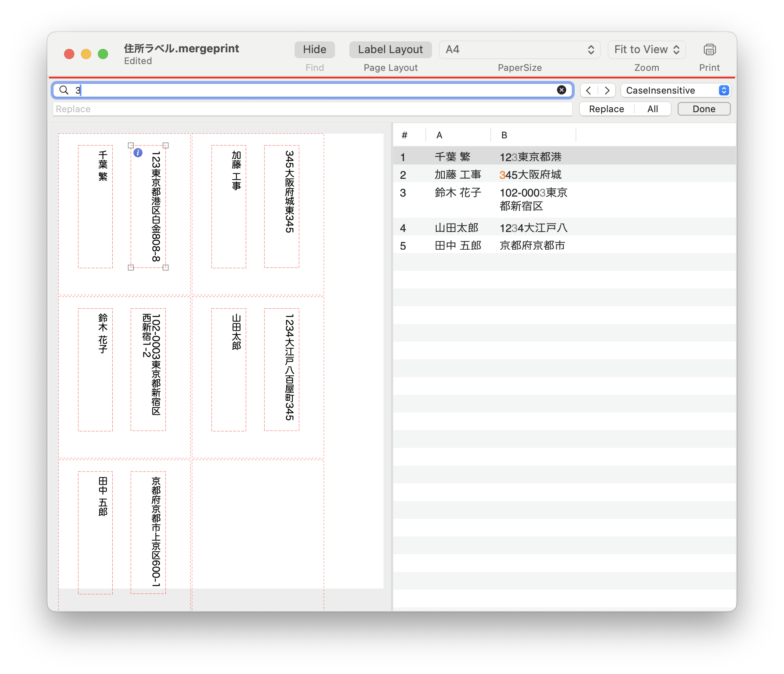This screenshot has width=784, height=674.
Task: Hide the Find bar
Action: [x=314, y=49]
